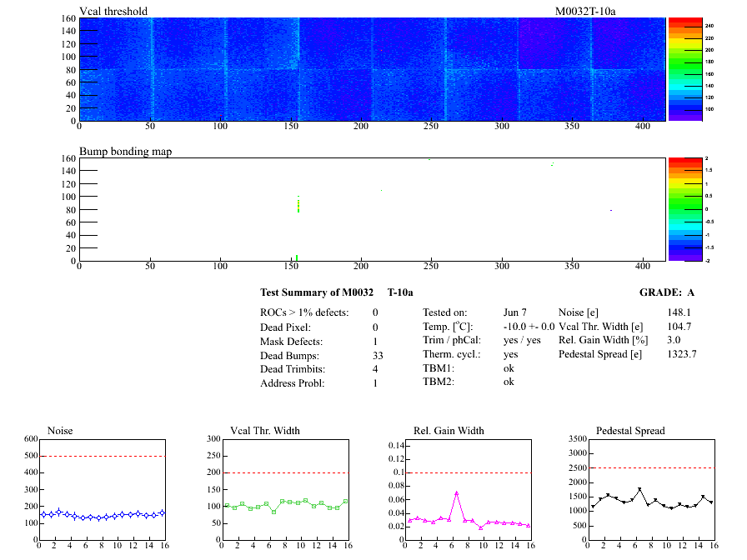Click the Vcal threshold plot title
Screen dimensions: 747x560
click(x=113, y=12)
